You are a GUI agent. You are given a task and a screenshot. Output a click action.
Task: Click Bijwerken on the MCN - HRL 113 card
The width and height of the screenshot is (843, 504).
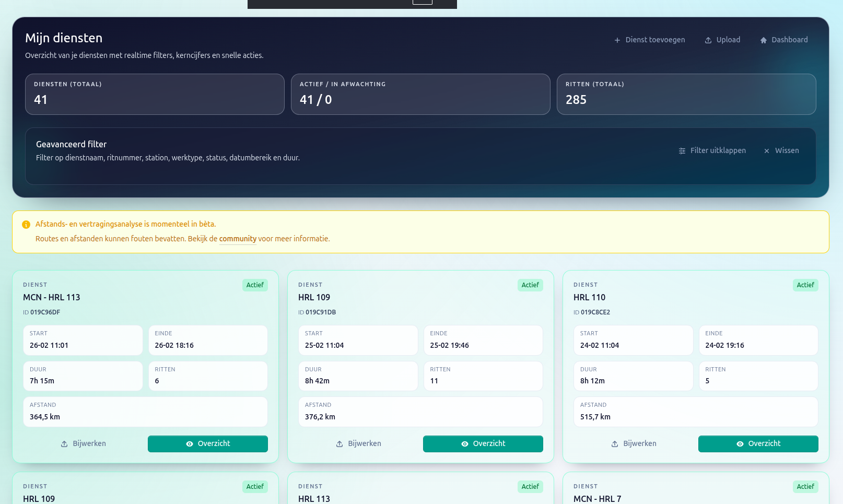(x=83, y=443)
